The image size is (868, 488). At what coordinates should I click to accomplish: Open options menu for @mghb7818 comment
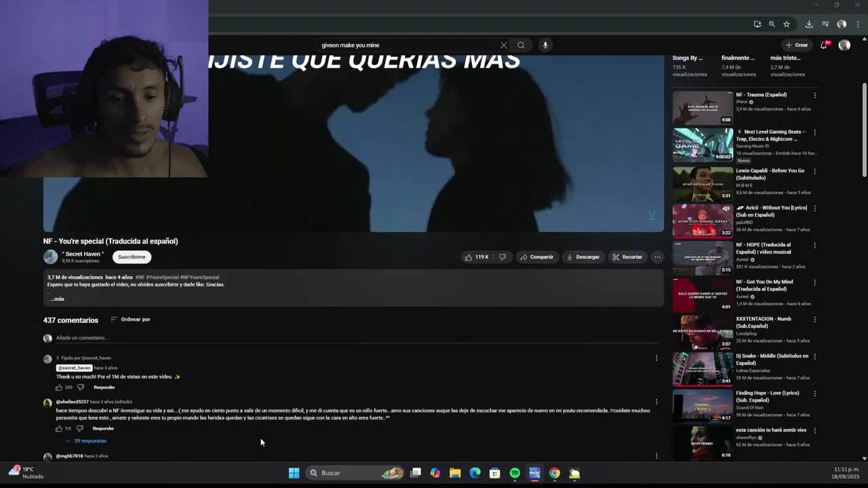(656, 456)
